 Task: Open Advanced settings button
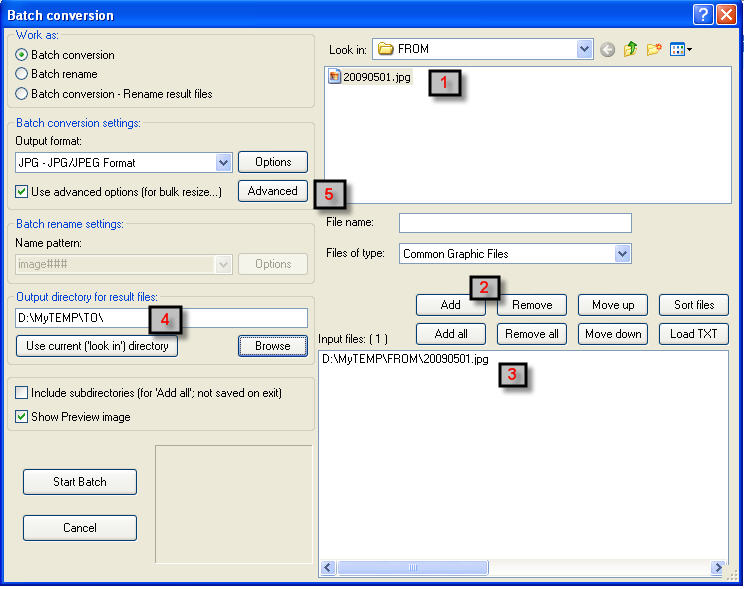pos(272,191)
